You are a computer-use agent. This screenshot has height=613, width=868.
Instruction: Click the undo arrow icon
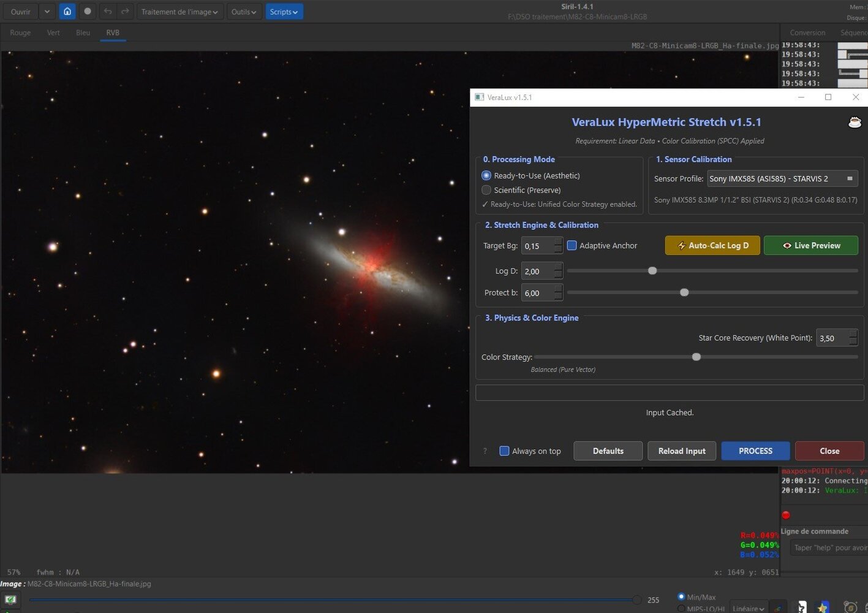click(x=108, y=12)
